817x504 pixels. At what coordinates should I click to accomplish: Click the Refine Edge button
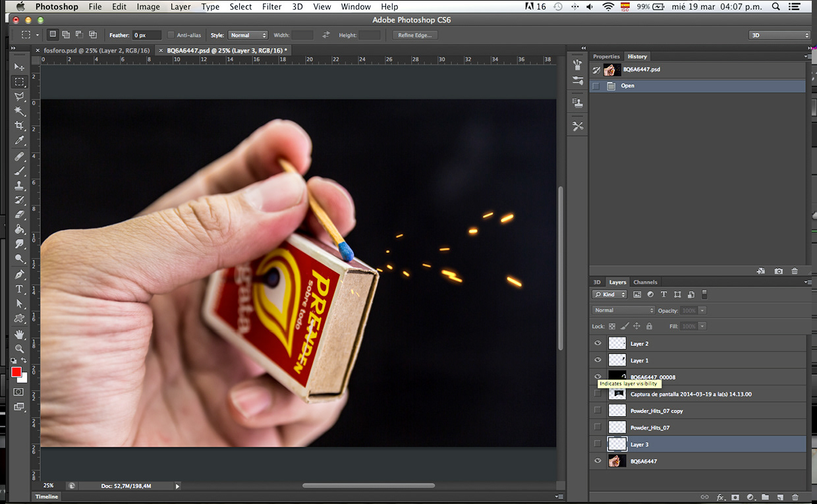(415, 35)
